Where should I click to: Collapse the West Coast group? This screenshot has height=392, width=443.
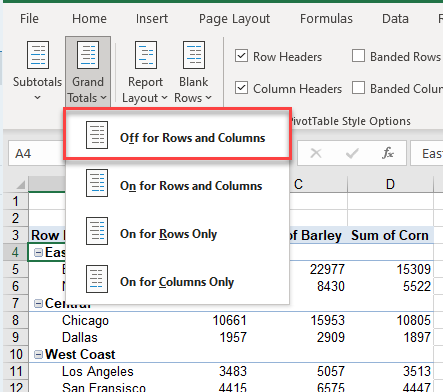(39, 355)
